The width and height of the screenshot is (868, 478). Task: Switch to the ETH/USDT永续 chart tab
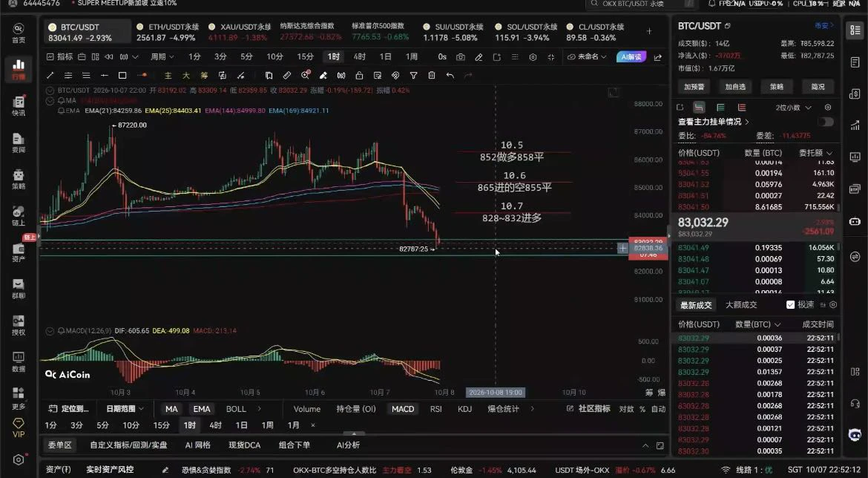[x=167, y=32]
